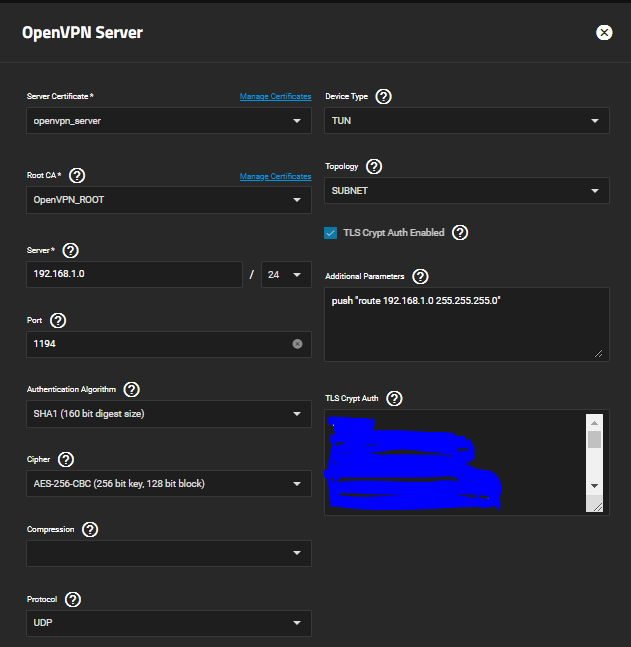The image size is (631, 647).
Task: Open the netmask 24 dropdown
Action: 286,275
